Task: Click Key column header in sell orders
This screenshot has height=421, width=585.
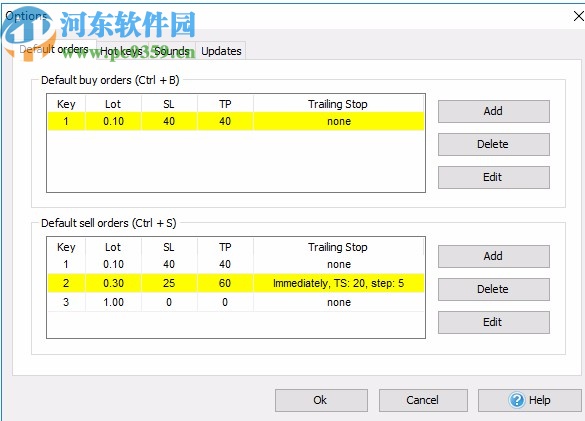Action: click(66, 247)
